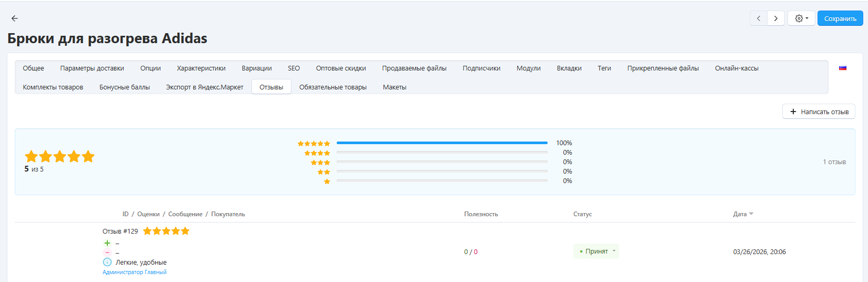Open the gear settings dropdown
Viewport: 868px width, 282px height.
coord(801,18)
